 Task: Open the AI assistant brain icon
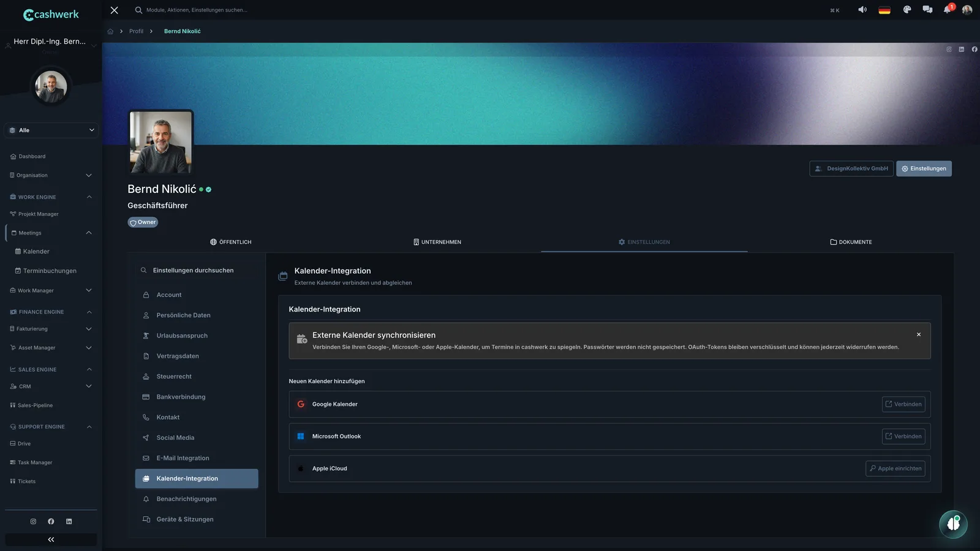(x=953, y=524)
